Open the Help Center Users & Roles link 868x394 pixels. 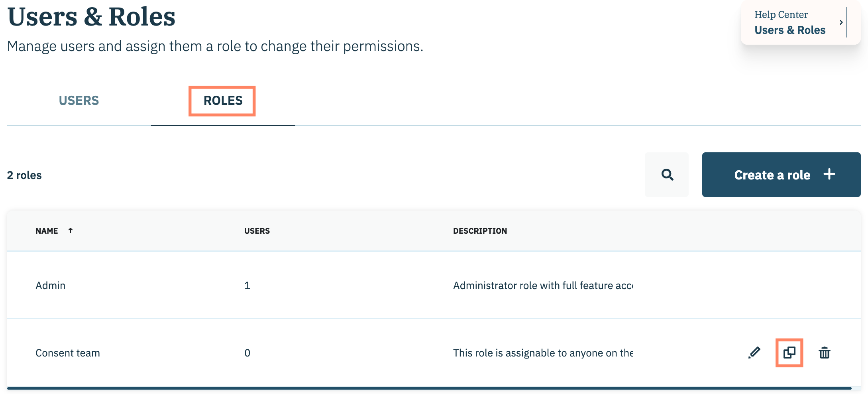(789, 30)
